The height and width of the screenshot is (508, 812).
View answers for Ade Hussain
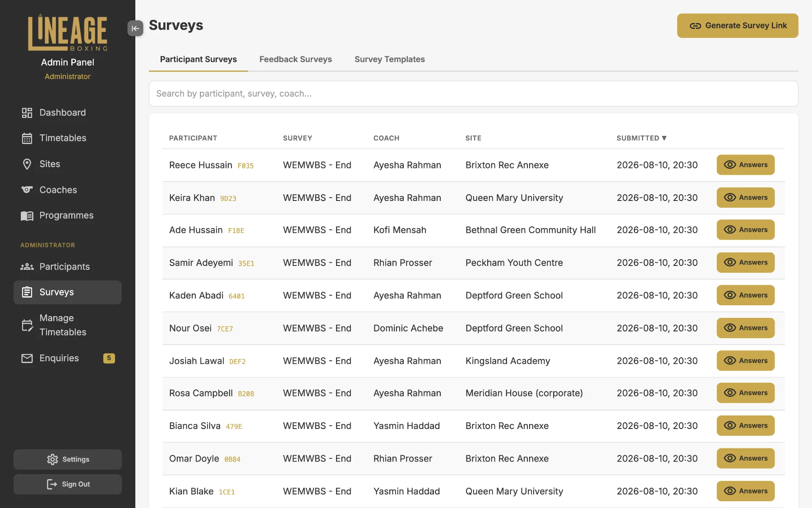pyautogui.click(x=746, y=230)
